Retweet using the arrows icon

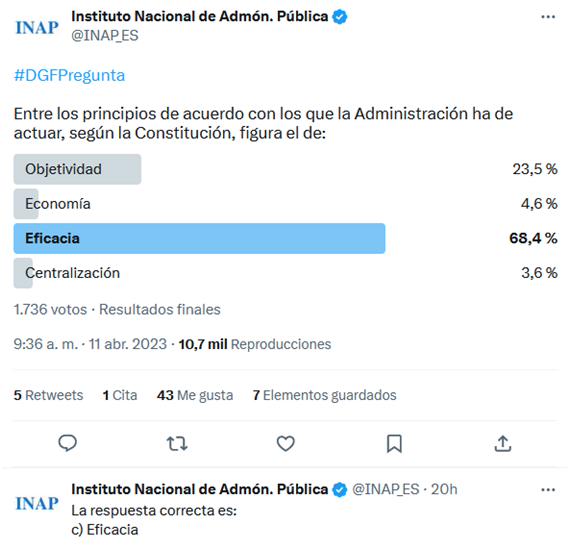[x=177, y=444]
